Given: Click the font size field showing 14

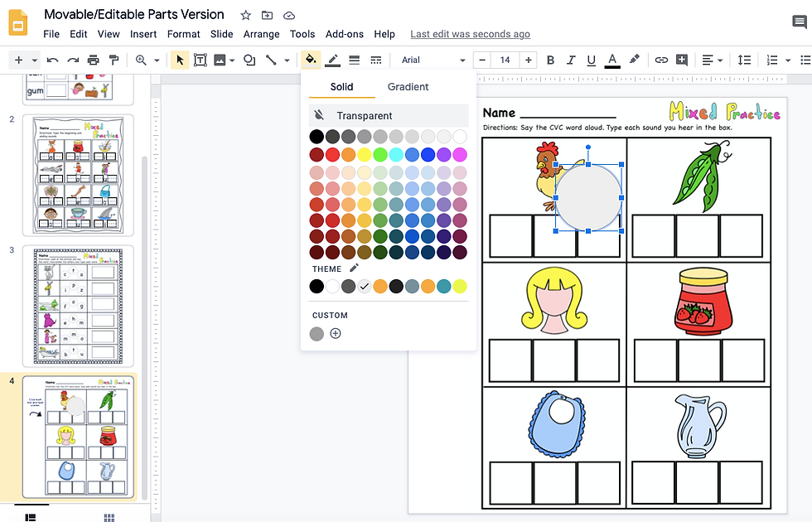Looking at the screenshot, I should point(505,60).
